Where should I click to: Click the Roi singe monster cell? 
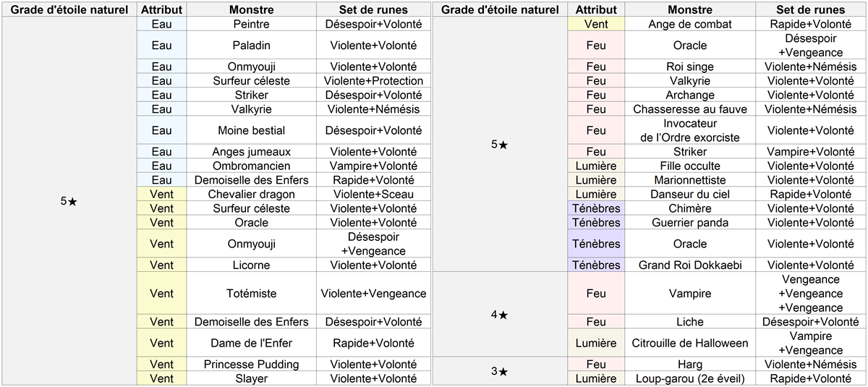click(689, 67)
